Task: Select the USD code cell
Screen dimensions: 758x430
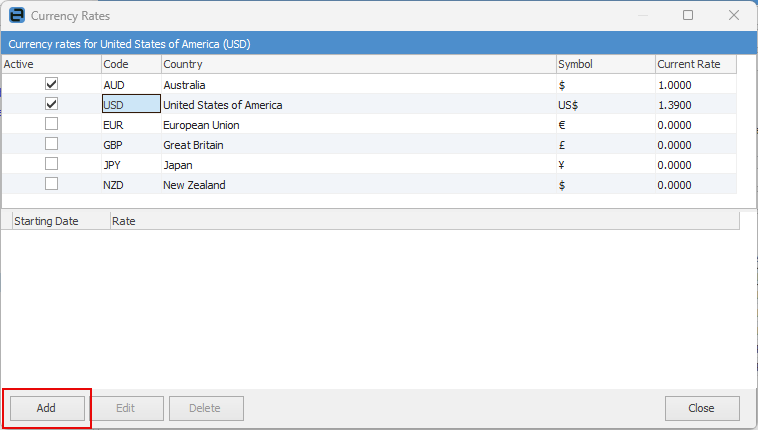Action: click(131, 104)
